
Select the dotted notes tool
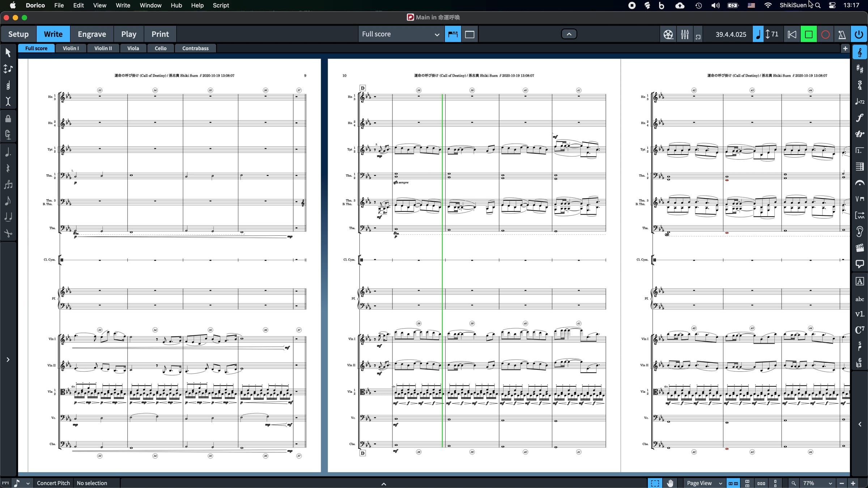pos(8,152)
